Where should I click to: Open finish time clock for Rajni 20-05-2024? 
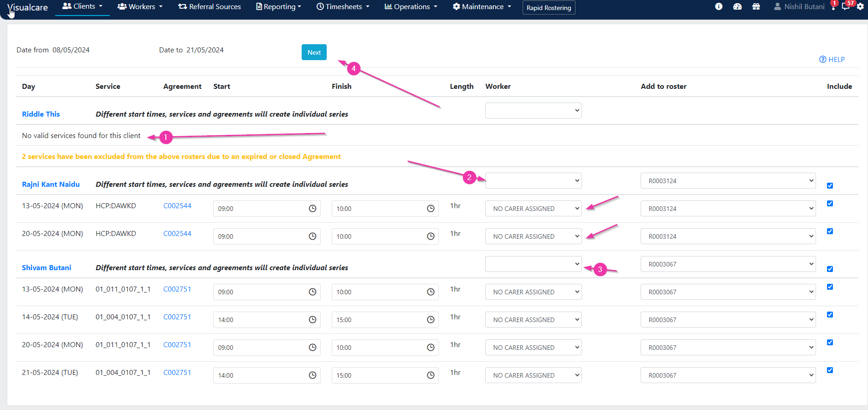431,236
